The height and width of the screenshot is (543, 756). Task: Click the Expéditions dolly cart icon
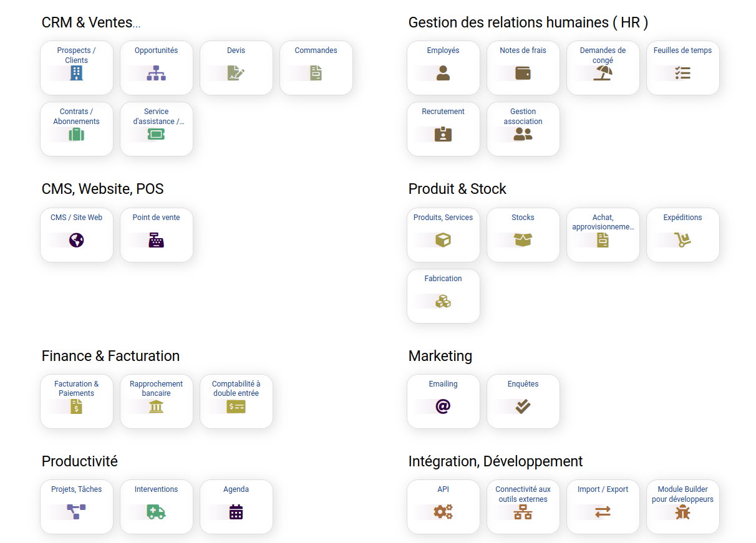pyautogui.click(x=682, y=240)
